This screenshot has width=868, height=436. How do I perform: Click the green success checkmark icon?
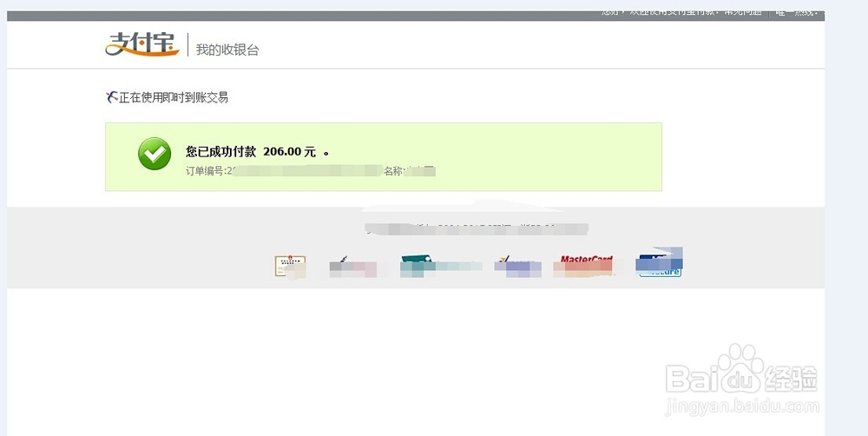click(x=155, y=154)
